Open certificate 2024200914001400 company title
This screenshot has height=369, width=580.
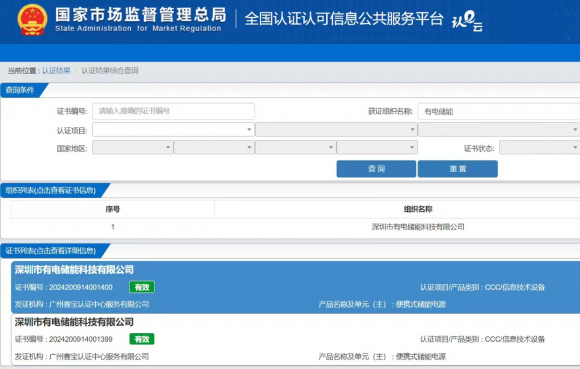tap(74, 270)
